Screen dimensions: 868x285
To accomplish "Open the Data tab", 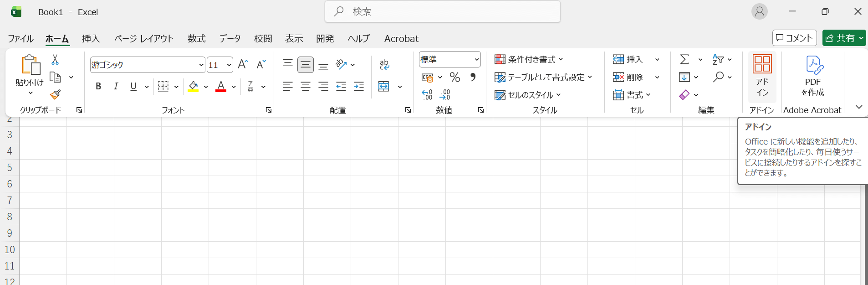I will [x=230, y=39].
